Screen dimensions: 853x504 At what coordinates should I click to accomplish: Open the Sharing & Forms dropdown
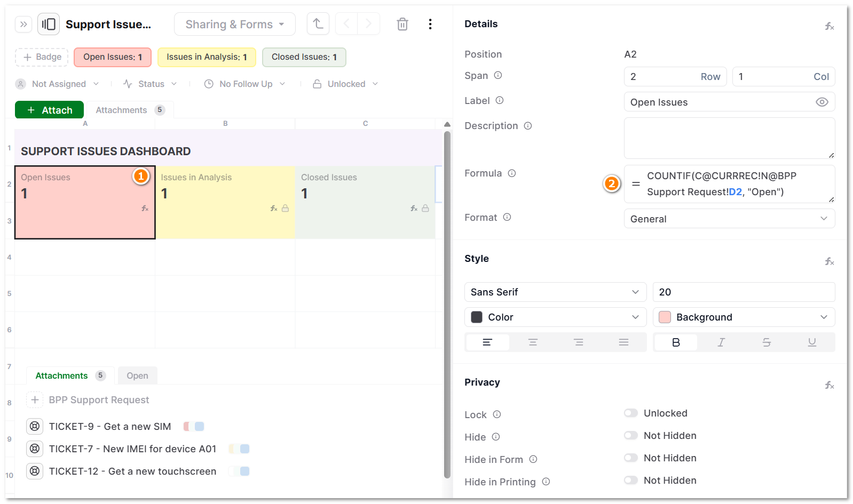(234, 24)
